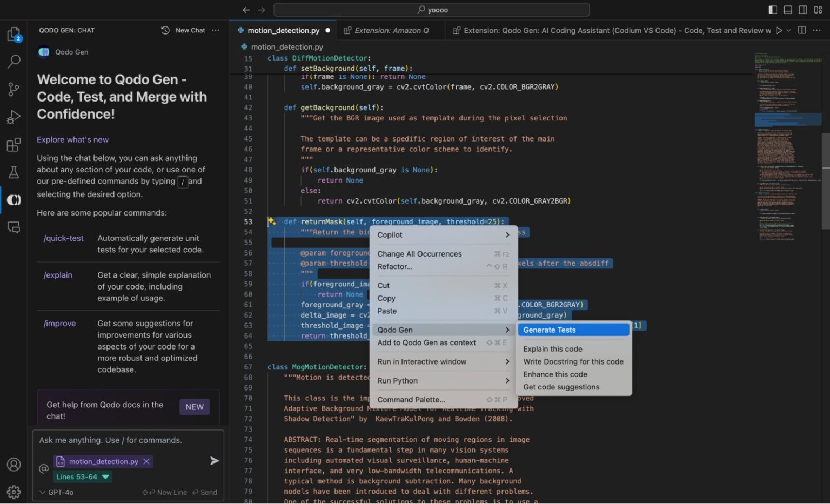
Task: Open the Source Control view
Action: [14, 89]
